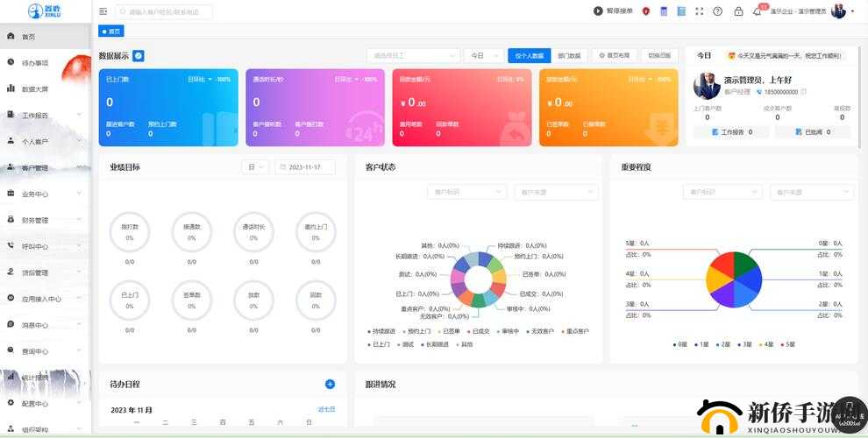Focus the customer search input field
The width and height of the screenshot is (868, 438).
point(164,11)
